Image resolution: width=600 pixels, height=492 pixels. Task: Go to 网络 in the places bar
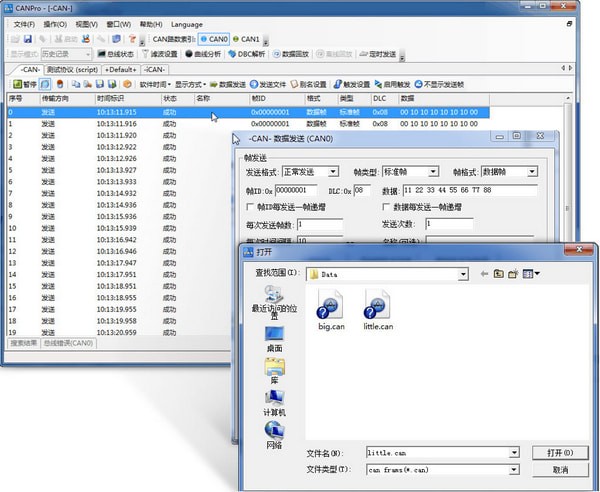click(x=274, y=435)
